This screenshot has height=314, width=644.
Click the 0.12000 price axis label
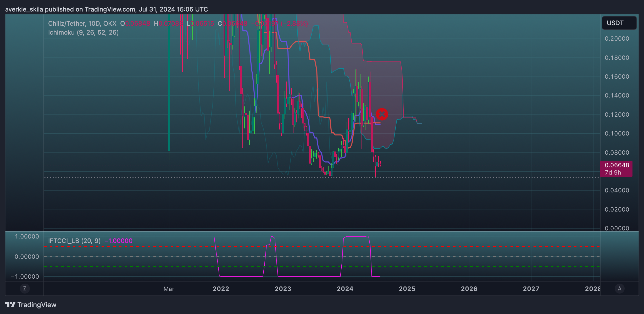point(617,115)
